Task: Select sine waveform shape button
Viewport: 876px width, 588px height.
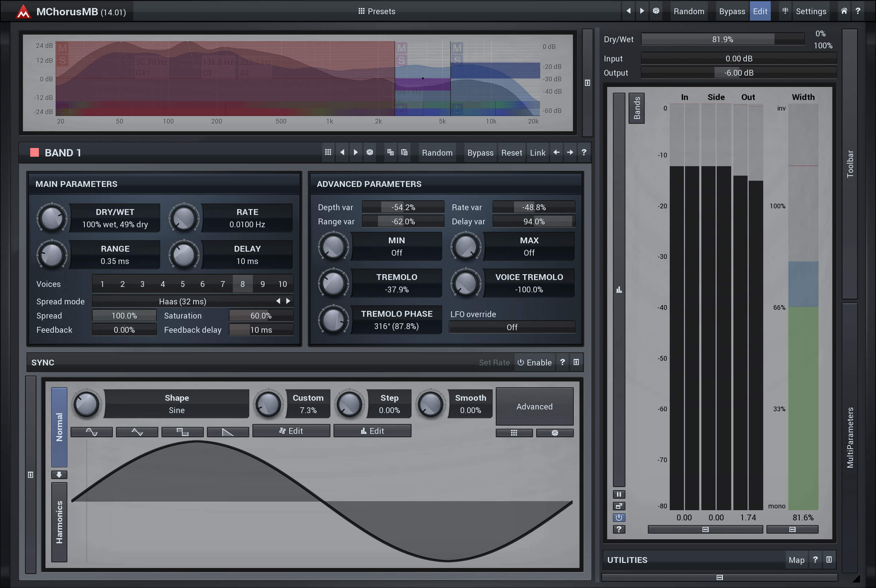Action: pyautogui.click(x=92, y=432)
